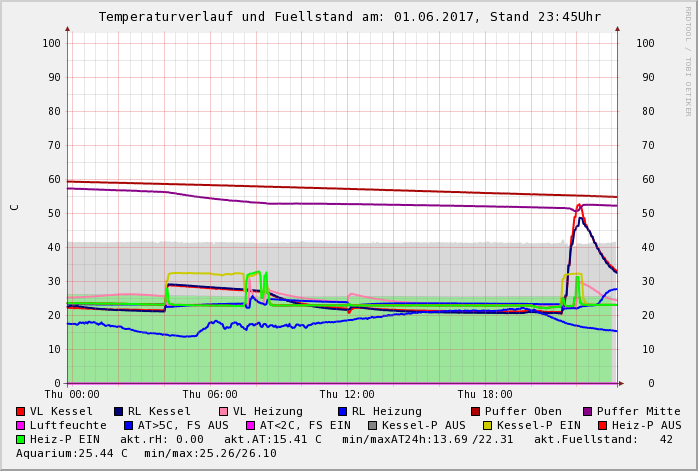Click the green Heiz-P EIN legend swatch
698x471 pixels.
coord(21,440)
